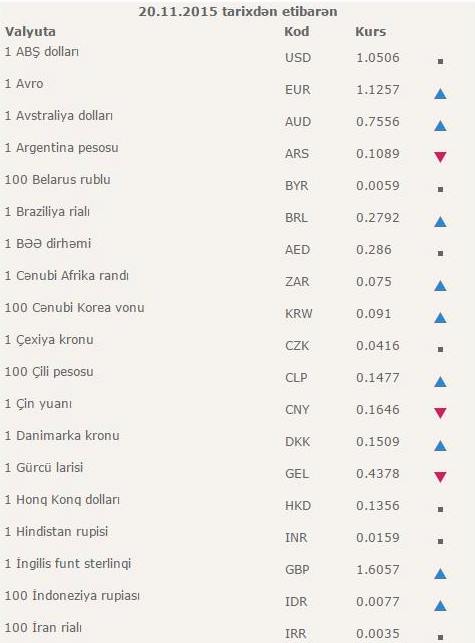
Task: Select the Valyuta column header
Action: click(x=30, y=32)
